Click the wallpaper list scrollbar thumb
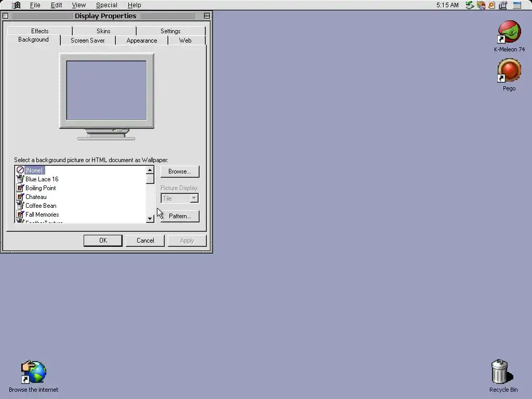Screen dimensions: 532x399 point(150,179)
